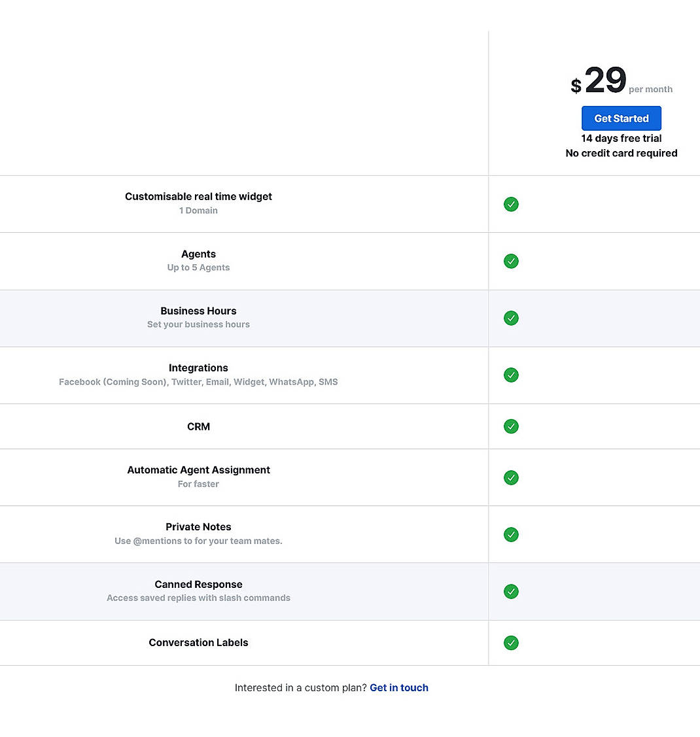Viewport: 700px width, 737px height.
Task: Click the 'Integrations' heading
Action: pos(198,368)
